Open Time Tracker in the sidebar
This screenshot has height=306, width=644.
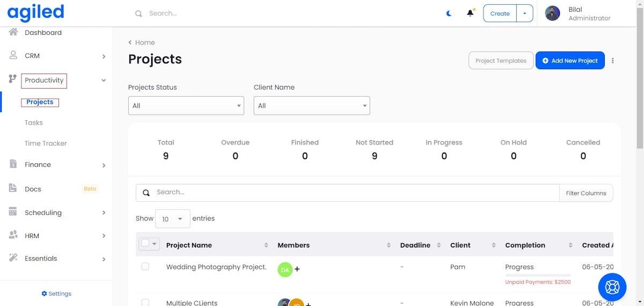[x=46, y=143]
